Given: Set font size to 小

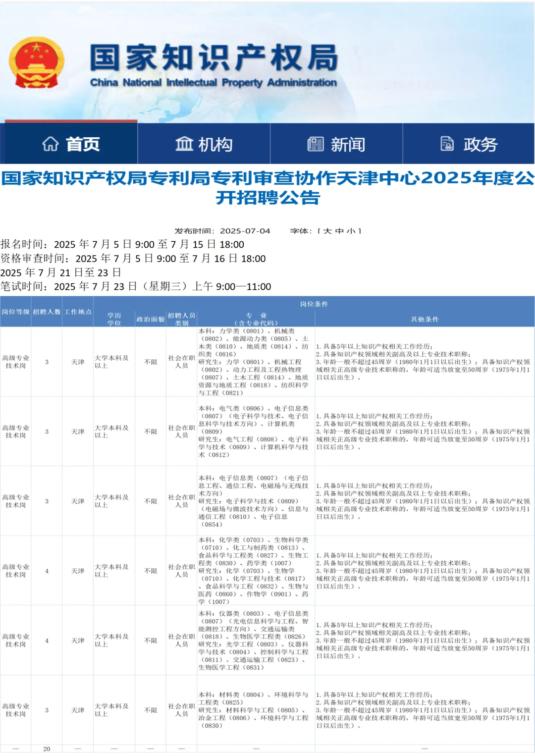Looking at the screenshot, I should [351, 231].
